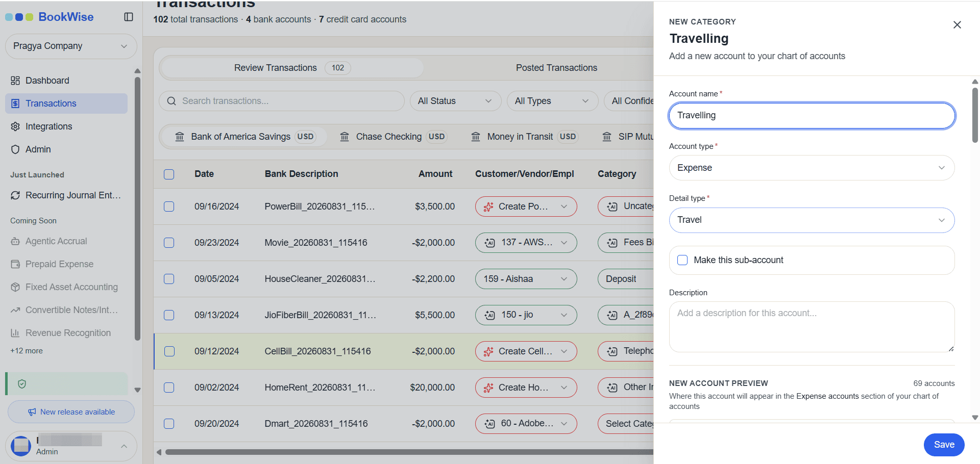The height and width of the screenshot is (464, 980).
Task: Click New release available button
Action: pos(71,412)
